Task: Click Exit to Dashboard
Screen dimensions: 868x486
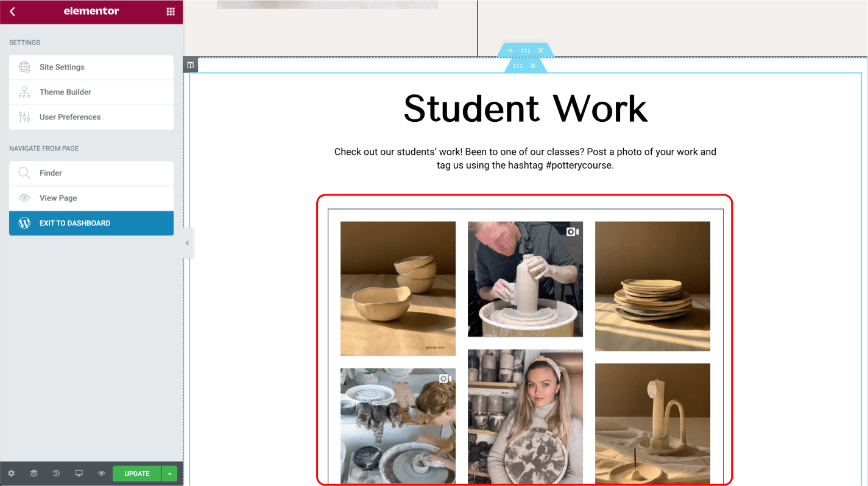Action: pos(91,223)
